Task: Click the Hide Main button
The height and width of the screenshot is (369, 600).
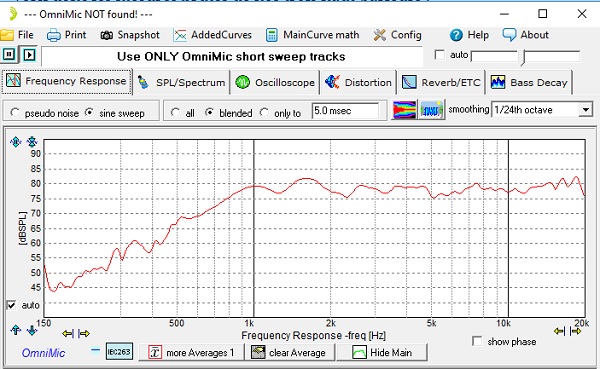Action: coord(382,352)
